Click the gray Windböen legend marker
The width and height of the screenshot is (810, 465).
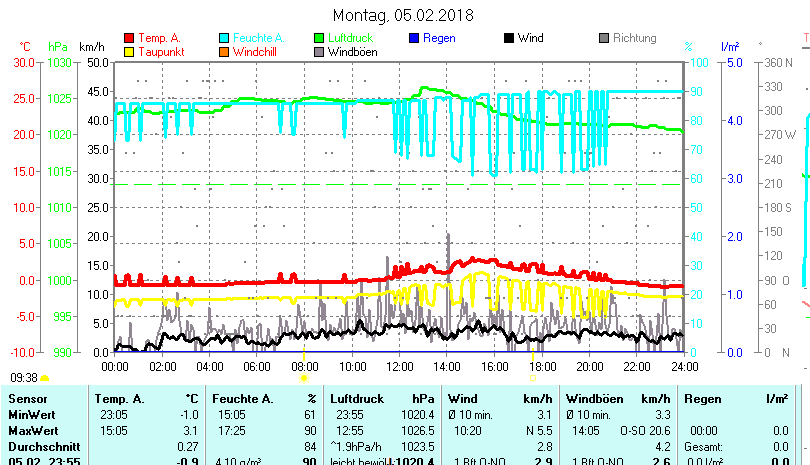tap(320, 52)
